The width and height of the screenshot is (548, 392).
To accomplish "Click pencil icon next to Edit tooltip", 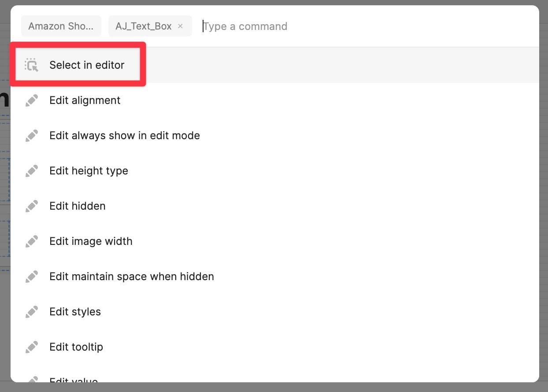I will point(32,347).
